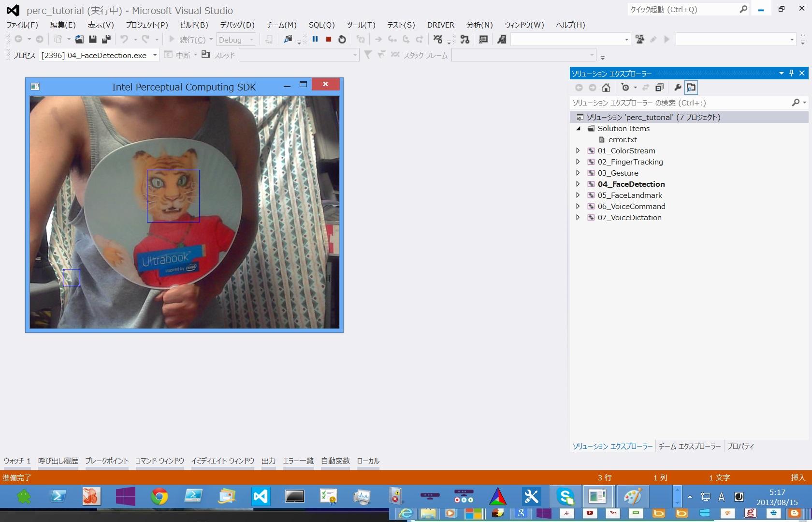Restart the debug session

coord(342,40)
